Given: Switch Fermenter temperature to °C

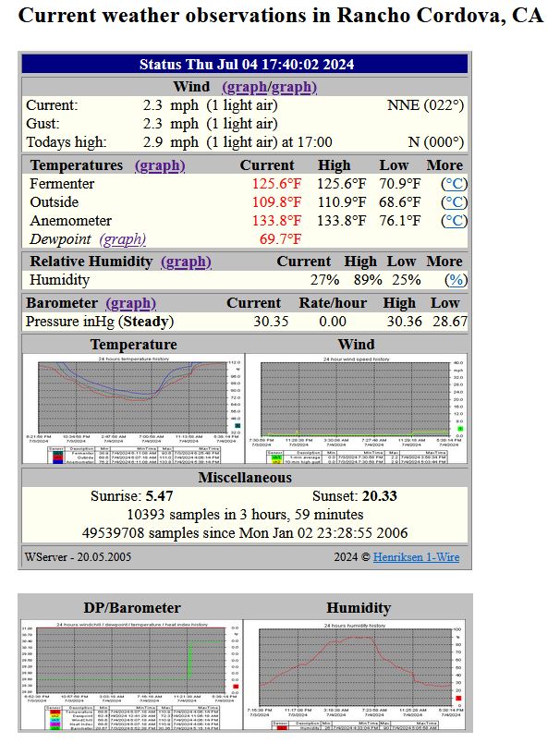Looking at the screenshot, I should click(x=454, y=184).
